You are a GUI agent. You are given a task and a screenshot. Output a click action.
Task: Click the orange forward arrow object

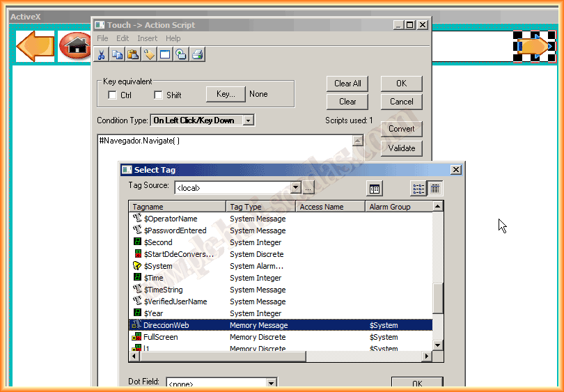pyautogui.click(x=535, y=47)
